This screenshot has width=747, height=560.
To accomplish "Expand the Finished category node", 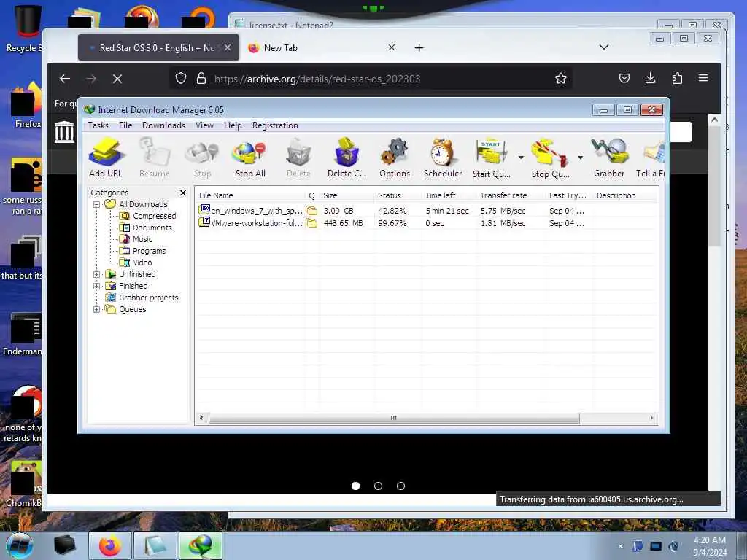I will [x=97, y=286].
